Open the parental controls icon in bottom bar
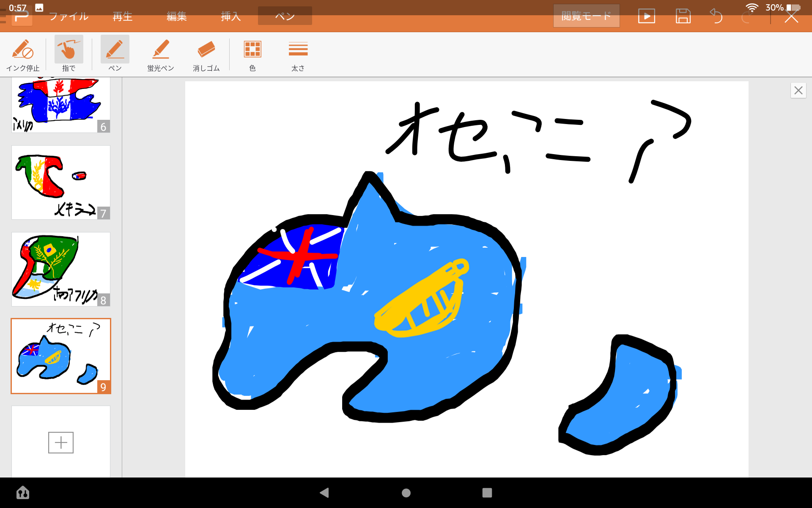The height and width of the screenshot is (508, 812). [x=23, y=493]
